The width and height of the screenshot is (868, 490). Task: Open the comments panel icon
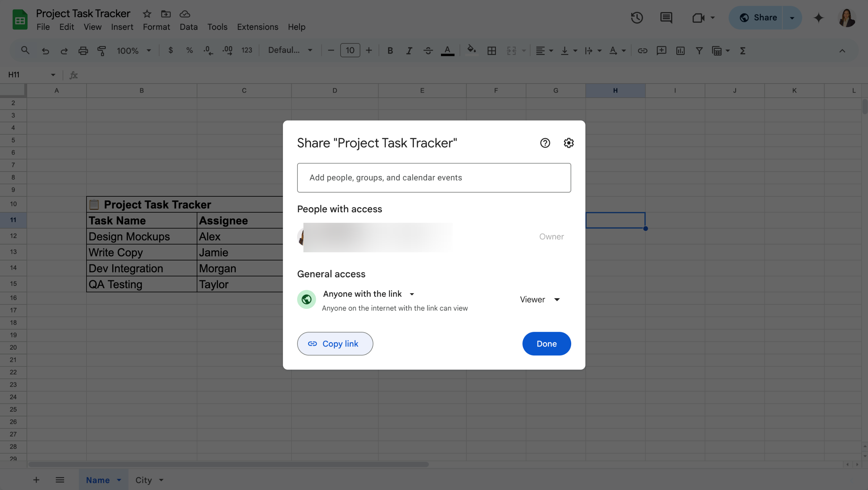coord(666,18)
